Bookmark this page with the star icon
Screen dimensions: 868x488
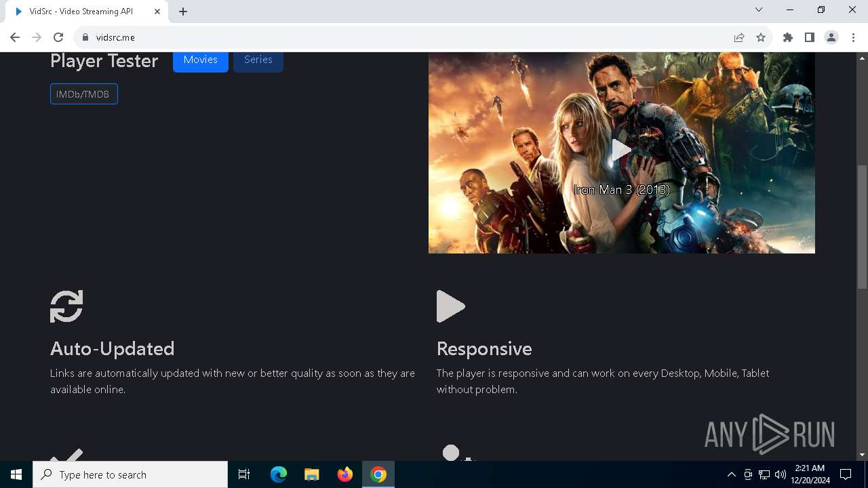[x=761, y=37]
